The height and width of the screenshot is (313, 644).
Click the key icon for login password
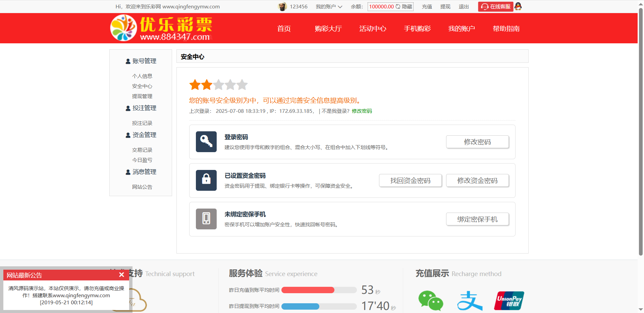coord(206,142)
